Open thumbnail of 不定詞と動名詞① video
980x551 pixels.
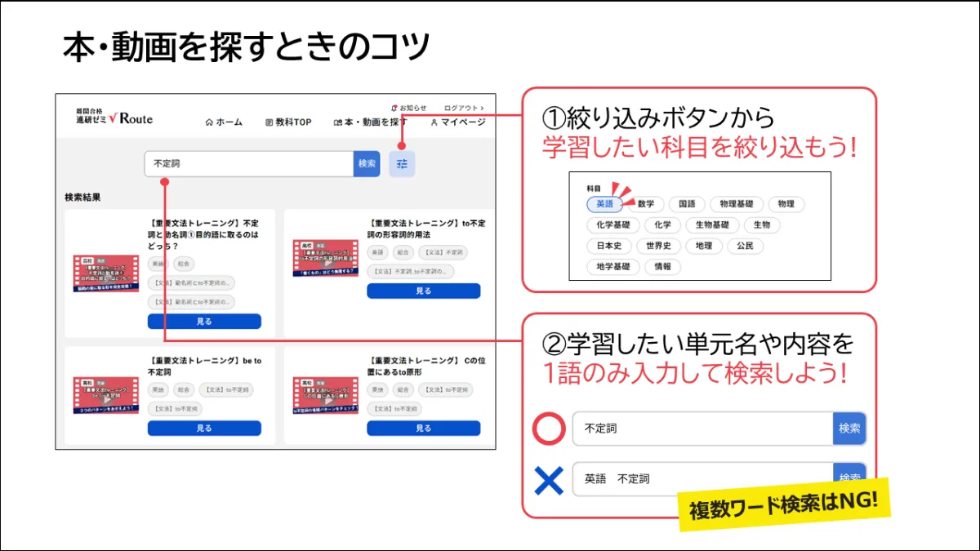[106, 273]
